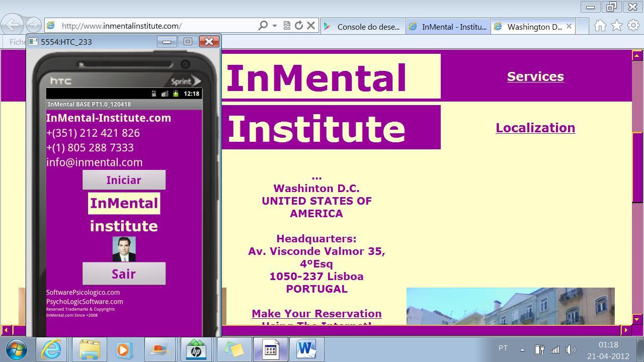Viewport: 644px width, 362px height.
Task: Click horizontal scrollbar left arrow
Action: (6, 330)
